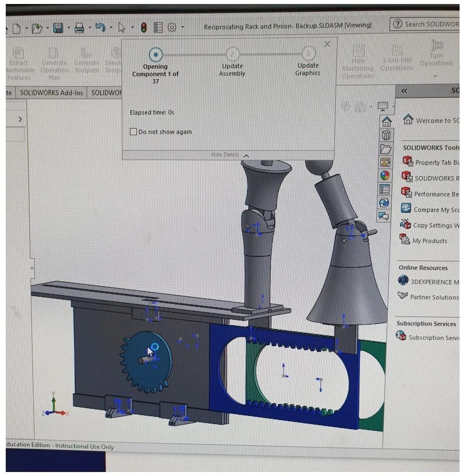Screen dimensions: 464x476
Task: Collapse details with Hide Details chevron
Action: click(246, 156)
